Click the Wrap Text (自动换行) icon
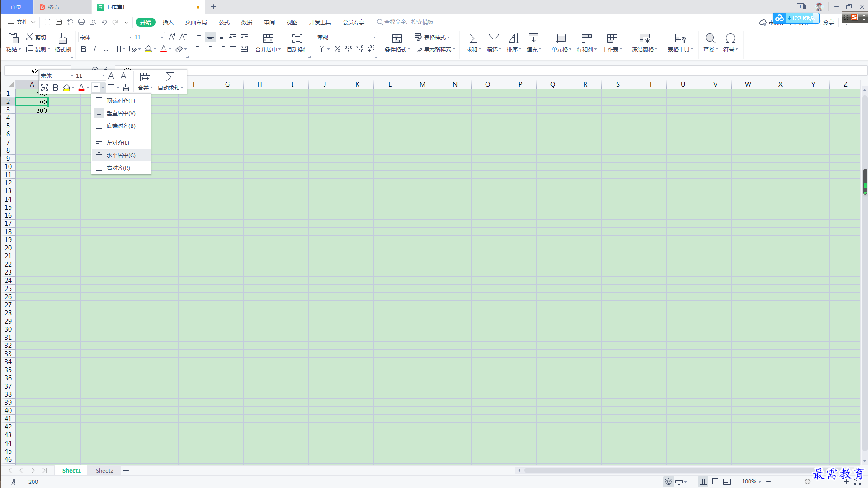The width and height of the screenshot is (868, 488). click(x=297, y=38)
